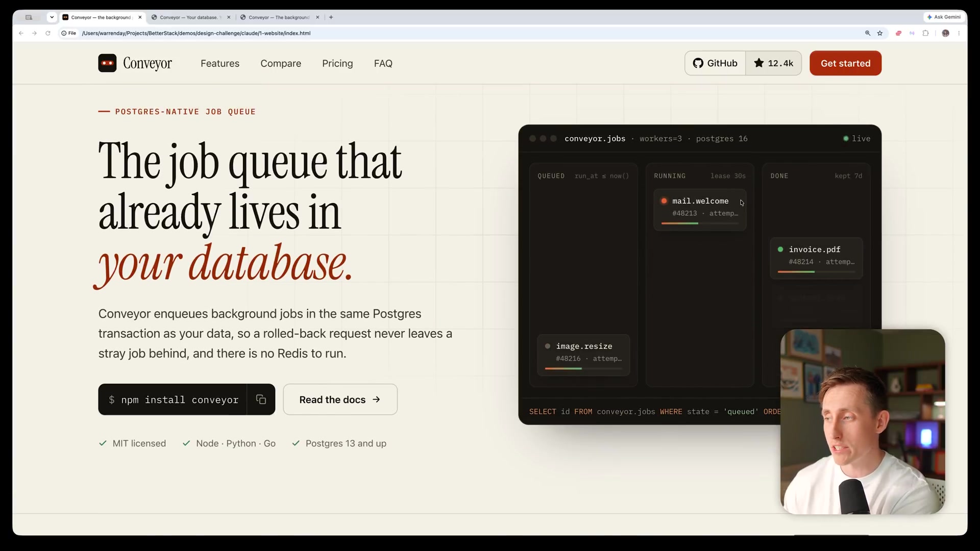Click the 'npm install conveyor' command text
The width and height of the screenshot is (980, 551).
(x=180, y=400)
